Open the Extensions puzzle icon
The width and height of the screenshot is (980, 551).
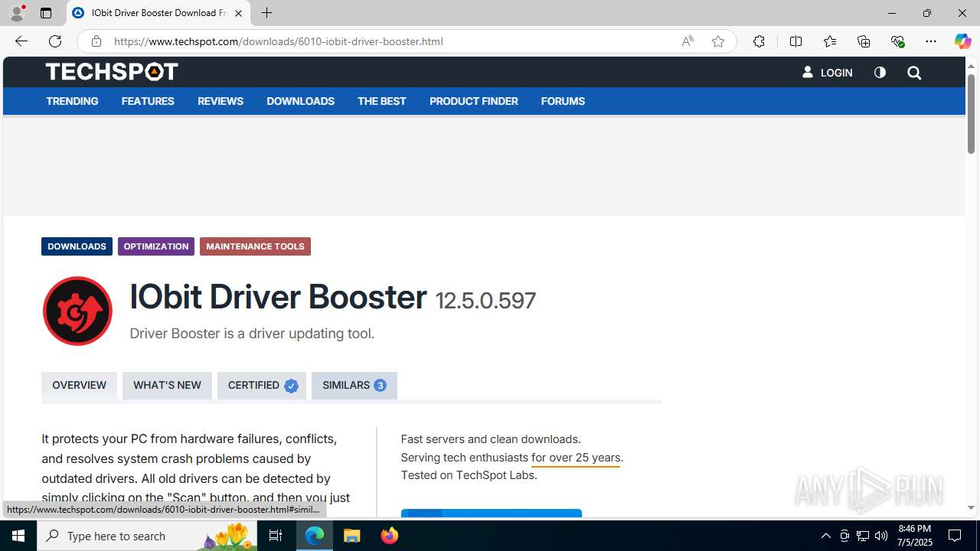pyautogui.click(x=759, y=41)
